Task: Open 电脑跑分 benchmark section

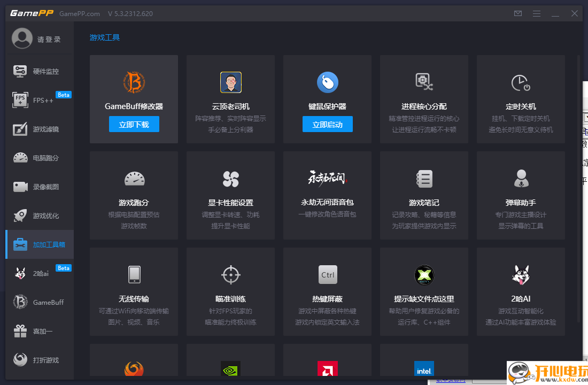Action: 40,158
